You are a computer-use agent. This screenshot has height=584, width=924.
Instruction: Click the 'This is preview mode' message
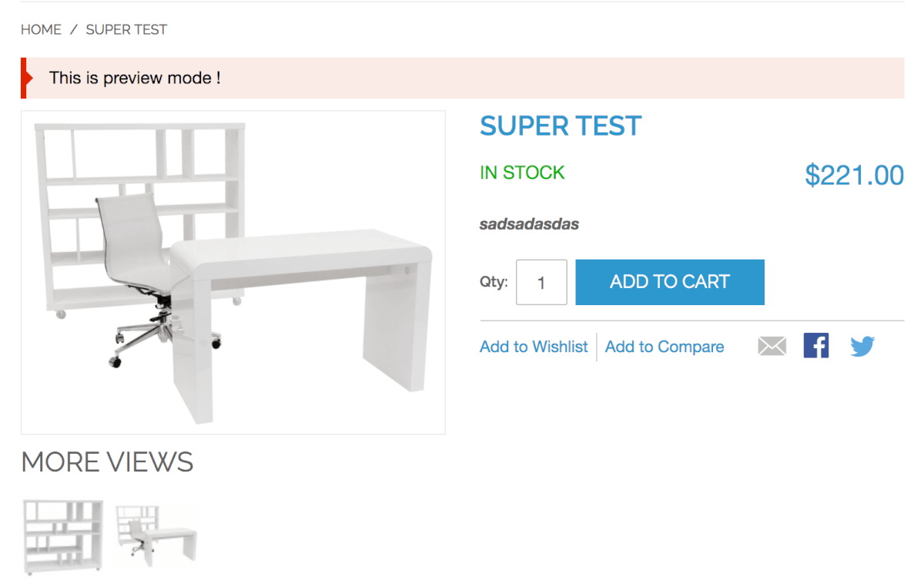[135, 78]
